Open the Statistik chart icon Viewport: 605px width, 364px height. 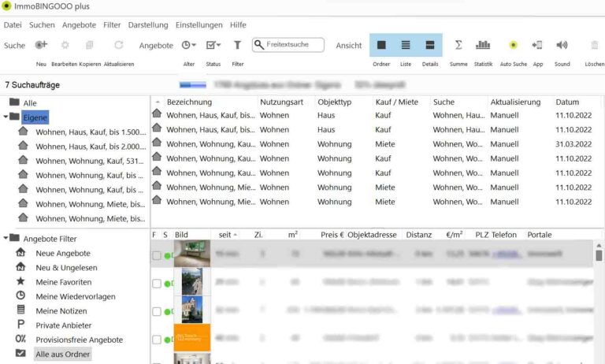(x=483, y=46)
